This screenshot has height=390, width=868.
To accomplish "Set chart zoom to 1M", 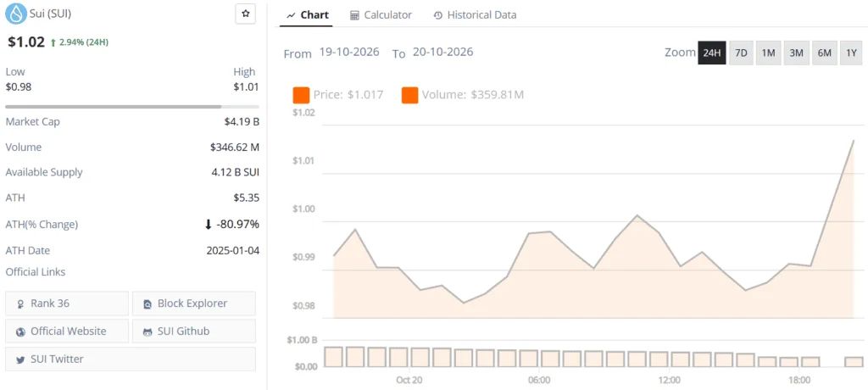I will pyautogui.click(x=768, y=53).
